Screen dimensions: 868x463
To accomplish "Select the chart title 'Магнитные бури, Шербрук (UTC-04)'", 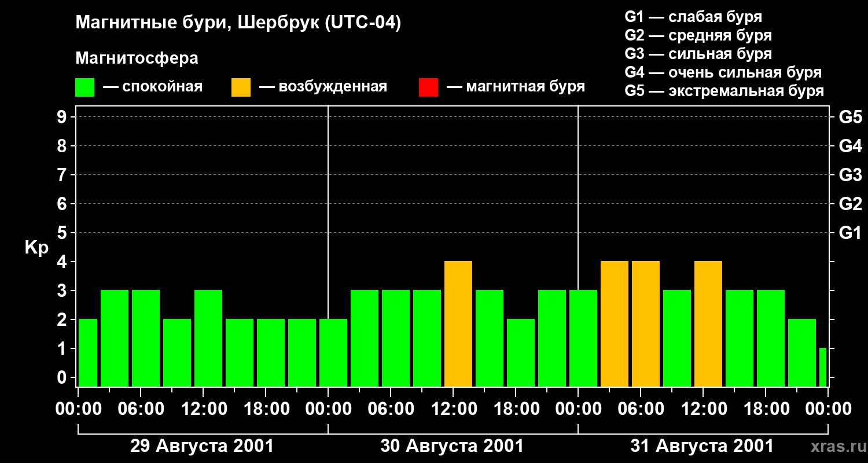I will [x=238, y=24].
